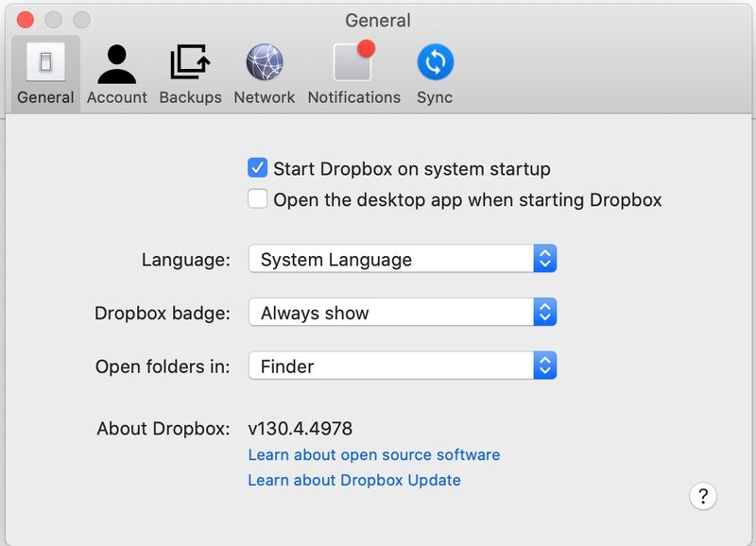Open the Account settings person icon

(116, 63)
